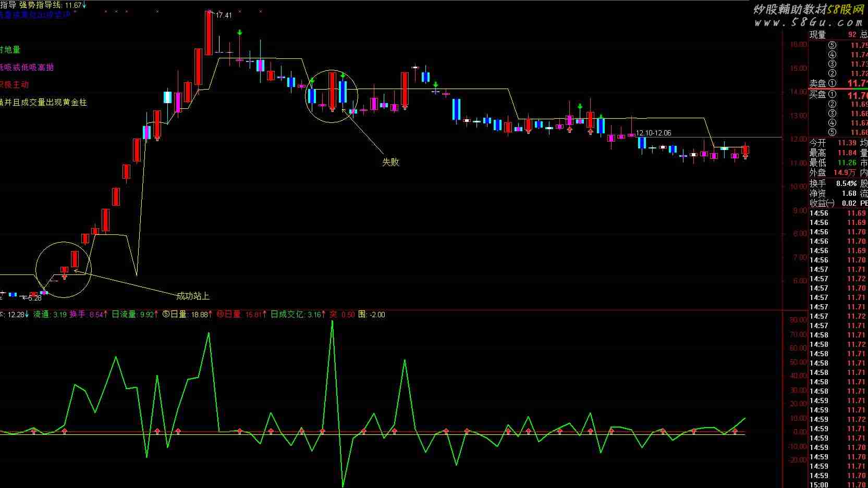Click the 12.10-12.06 price range label
Image resolution: width=868 pixels, height=488 pixels.
click(x=653, y=133)
